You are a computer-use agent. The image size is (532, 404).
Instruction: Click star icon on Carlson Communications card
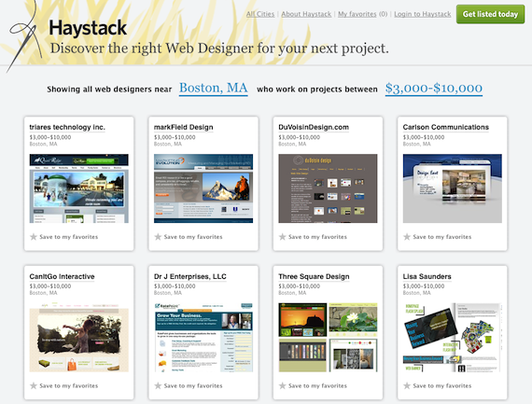tap(407, 237)
